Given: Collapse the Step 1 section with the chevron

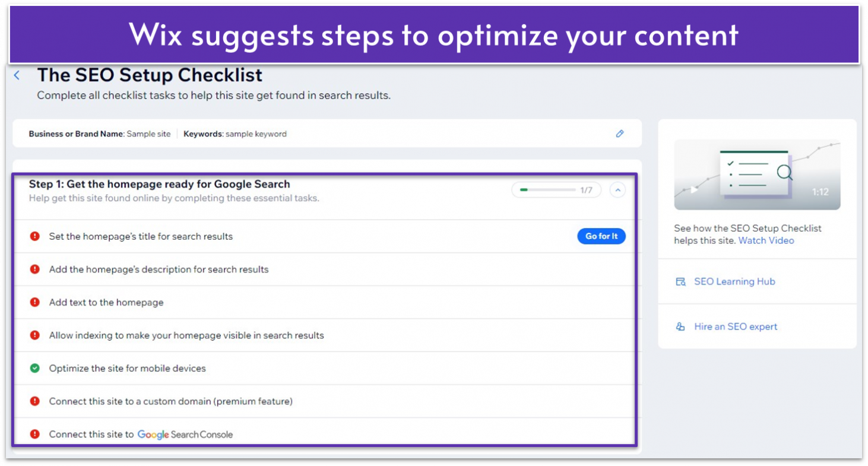Looking at the screenshot, I should click(617, 189).
